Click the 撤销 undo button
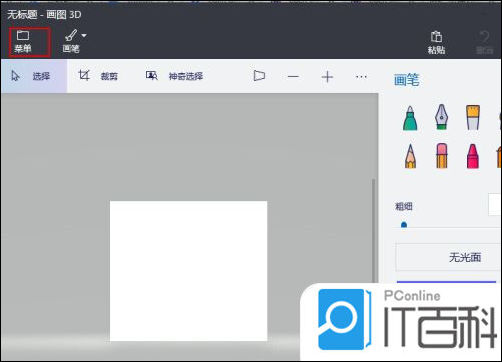 click(484, 42)
